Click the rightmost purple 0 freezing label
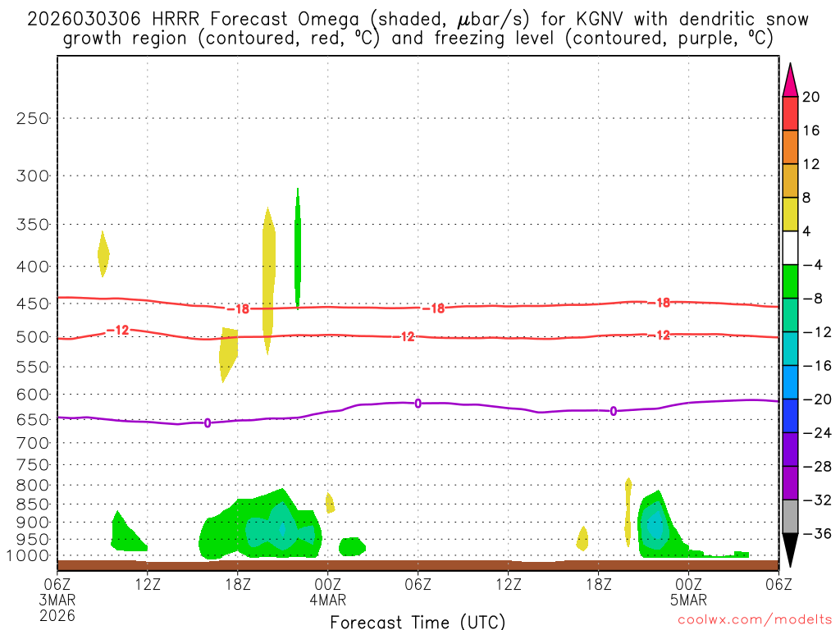Image resolution: width=840 pixels, height=630 pixels. pos(614,412)
